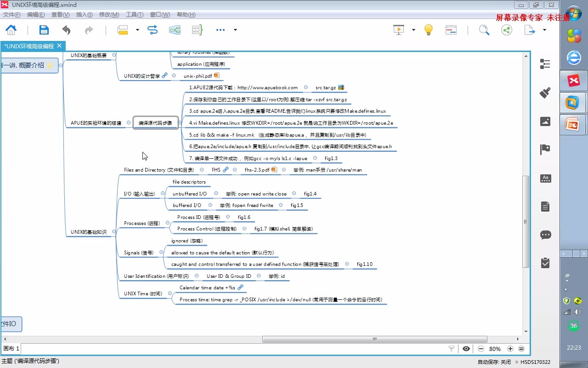Open the Format paintbrush panel
Image resolution: width=588 pixels, height=368 pixels.
click(545, 92)
